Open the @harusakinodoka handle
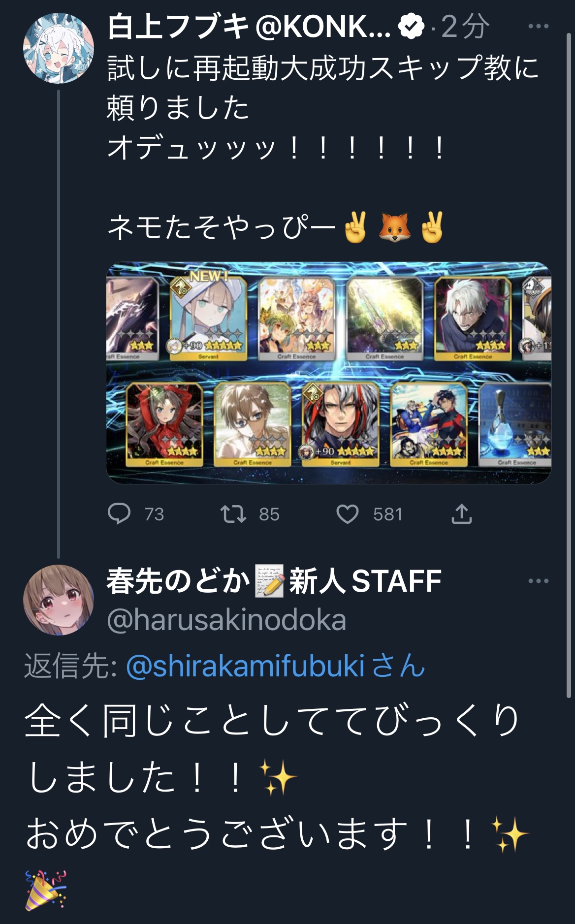Screen dimensions: 575x924 pos(226,620)
